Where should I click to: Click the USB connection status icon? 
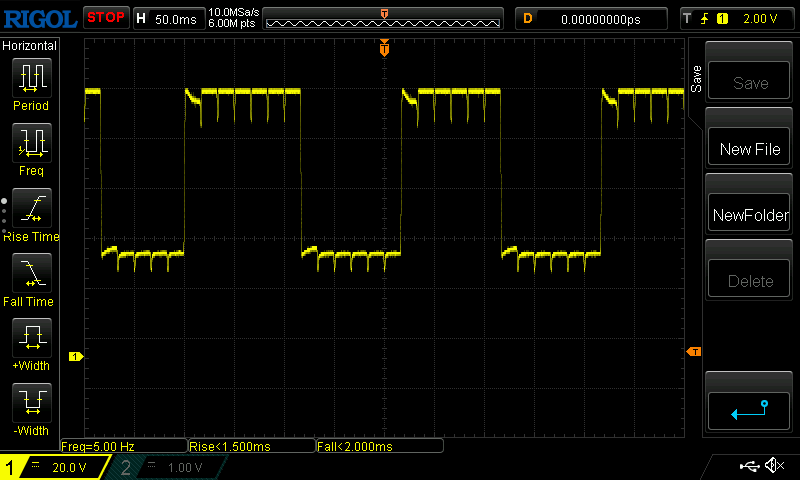pos(749,466)
